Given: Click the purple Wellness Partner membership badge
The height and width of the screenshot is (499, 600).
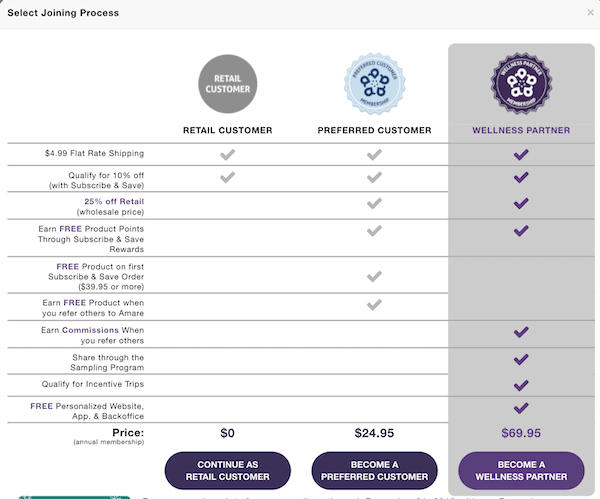Looking at the screenshot, I should click(521, 83).
